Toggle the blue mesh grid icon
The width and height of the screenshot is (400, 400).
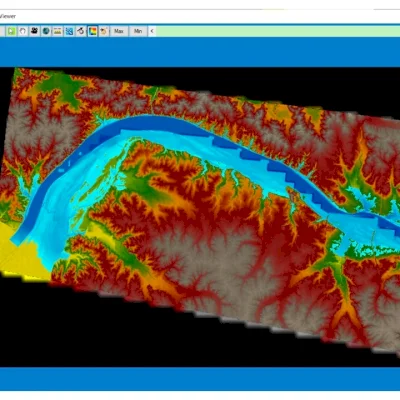(69, 31)
